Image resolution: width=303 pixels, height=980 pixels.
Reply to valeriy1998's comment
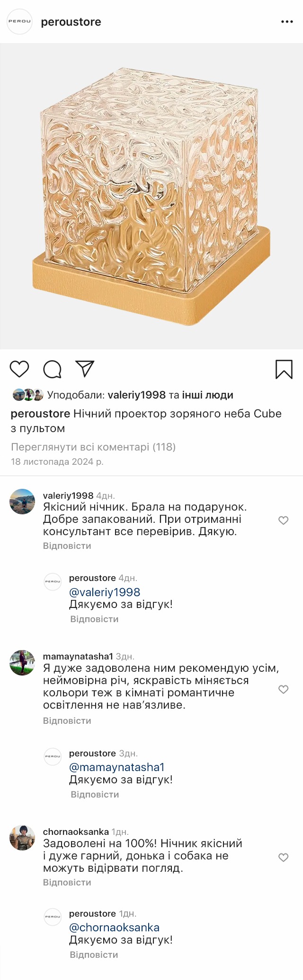pos(67,546)
